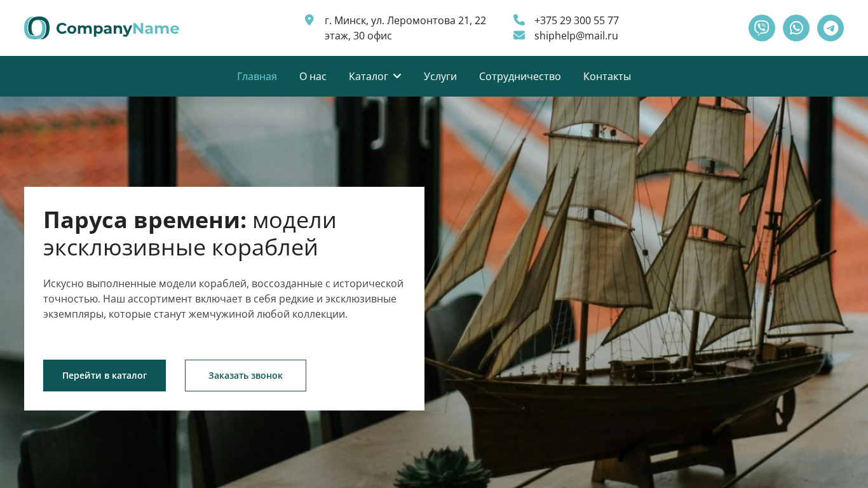
Task: Open the WhatsApp contact icon
Action: 796,28
